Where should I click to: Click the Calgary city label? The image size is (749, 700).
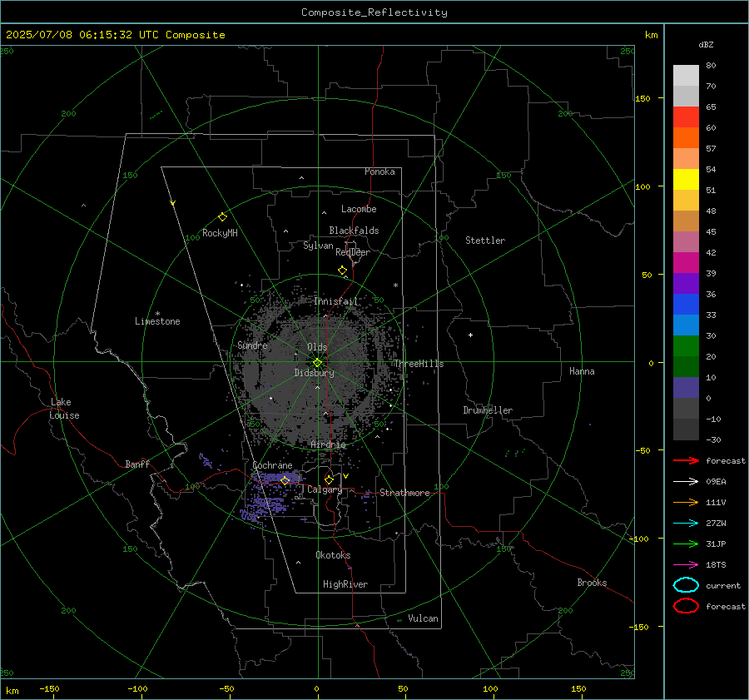[325, 489]
